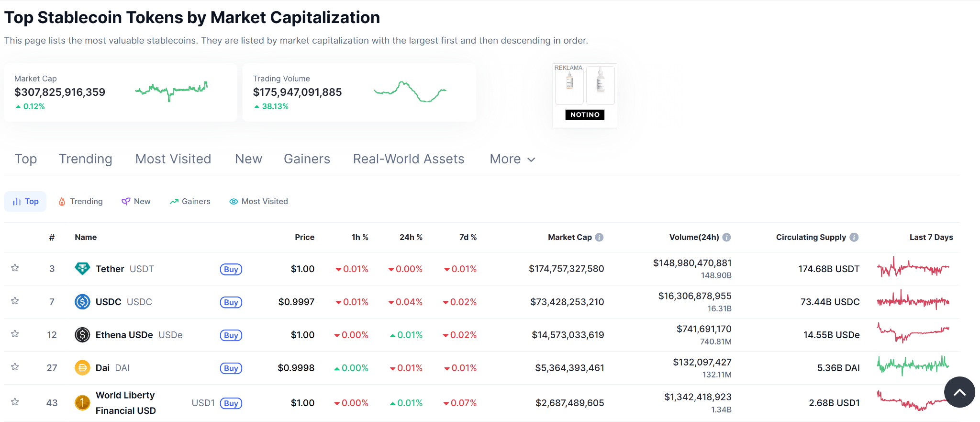This screenshot has width=980, height=422.
Task: Open the World Liberty Financial USD link
Action: click(x=125, y=403)
